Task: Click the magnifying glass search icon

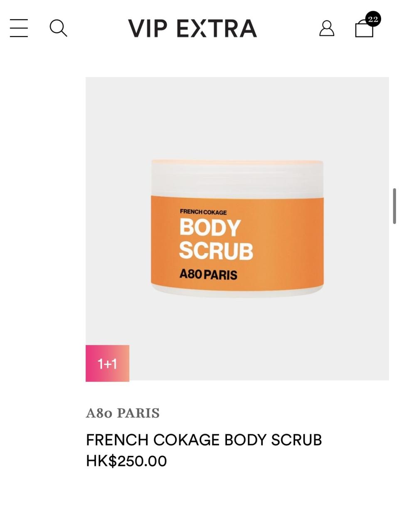Action: pyautogui.click(x=58, y=28)
